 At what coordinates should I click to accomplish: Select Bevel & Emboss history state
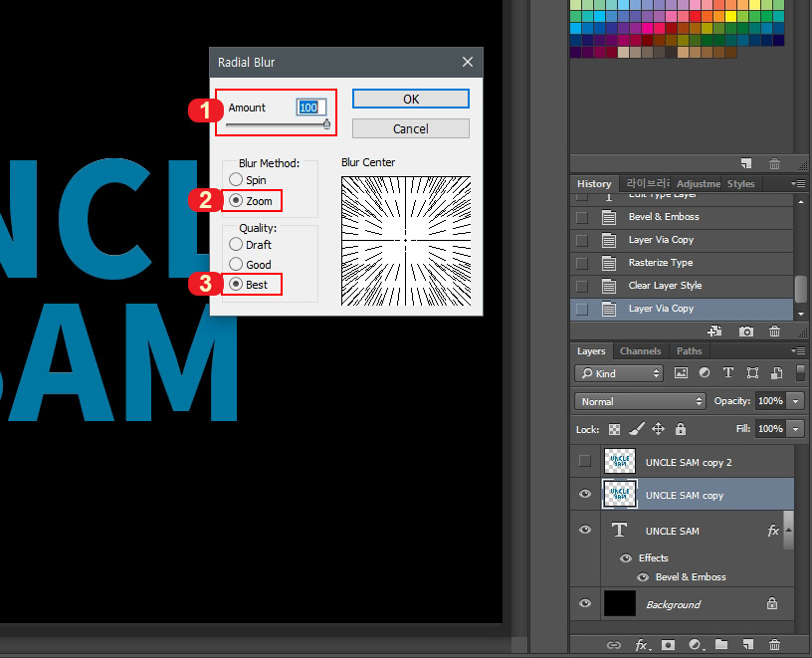click(x=682, y=217)
